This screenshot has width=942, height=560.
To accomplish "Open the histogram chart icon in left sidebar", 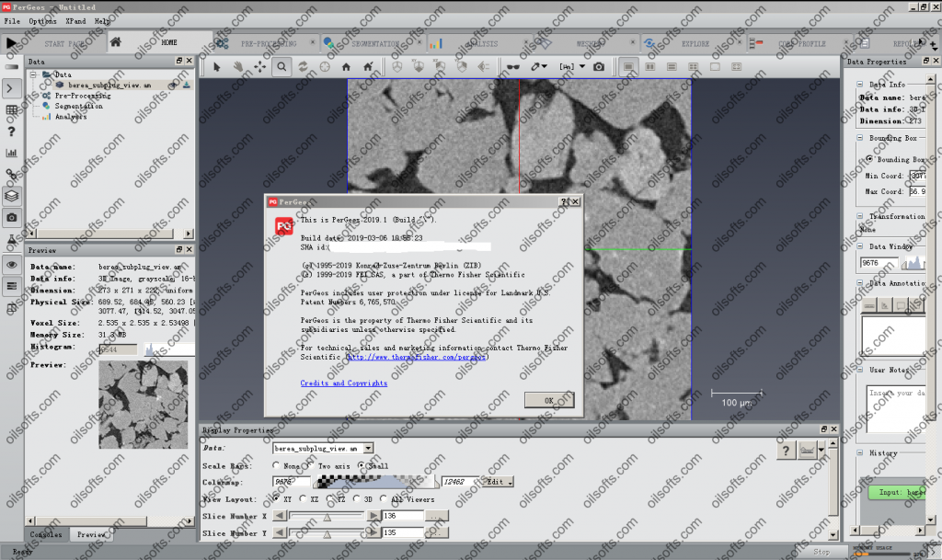I will (11, 153).
